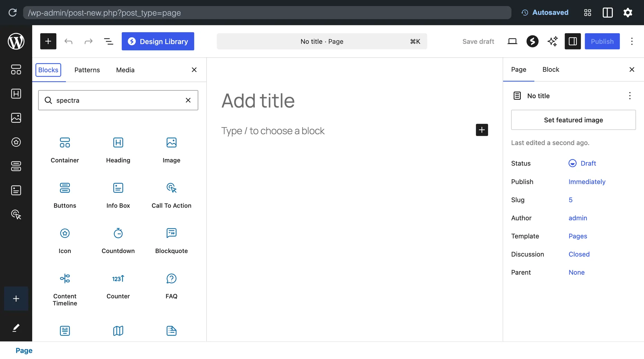Image resolution: width=644 pixels, height=359 pixels.
Task: Click the WordPress logo icon
Action: (16, 41)
